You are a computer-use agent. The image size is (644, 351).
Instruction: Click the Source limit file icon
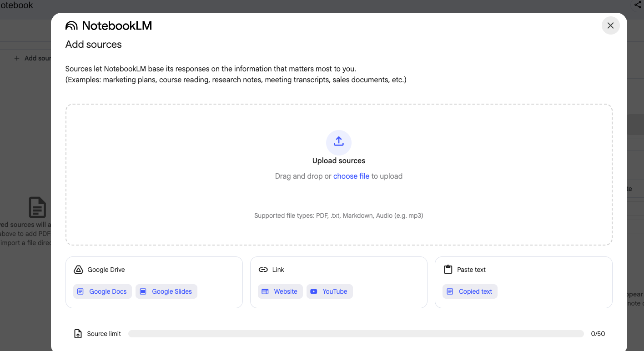[x=78, y=334]
